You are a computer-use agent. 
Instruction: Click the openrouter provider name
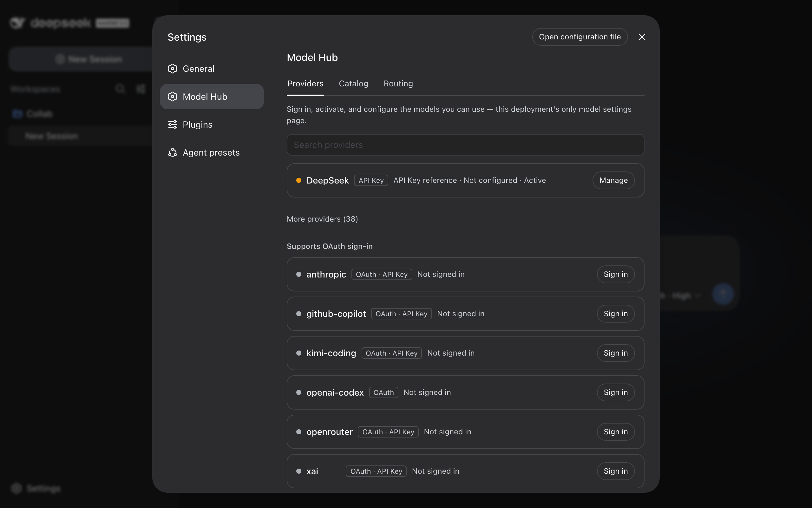pos(330,432)
